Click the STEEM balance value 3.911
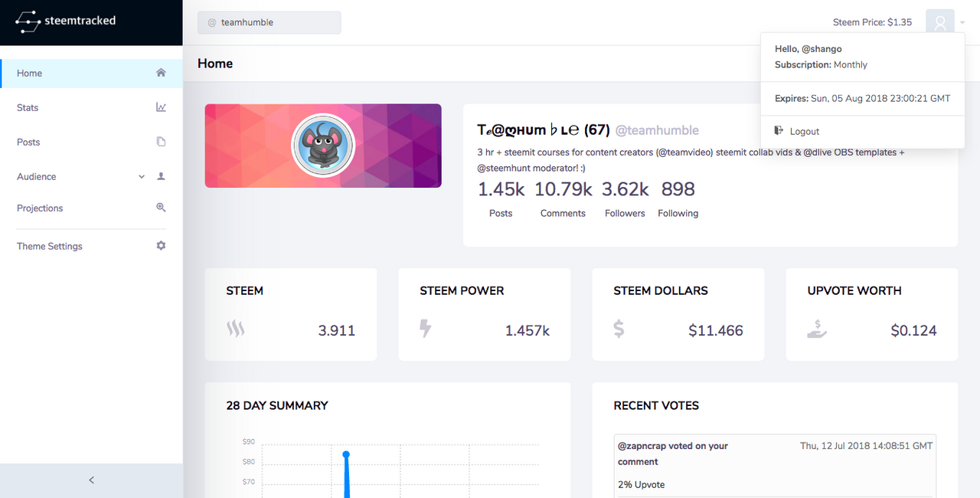 tap(337, 331)
